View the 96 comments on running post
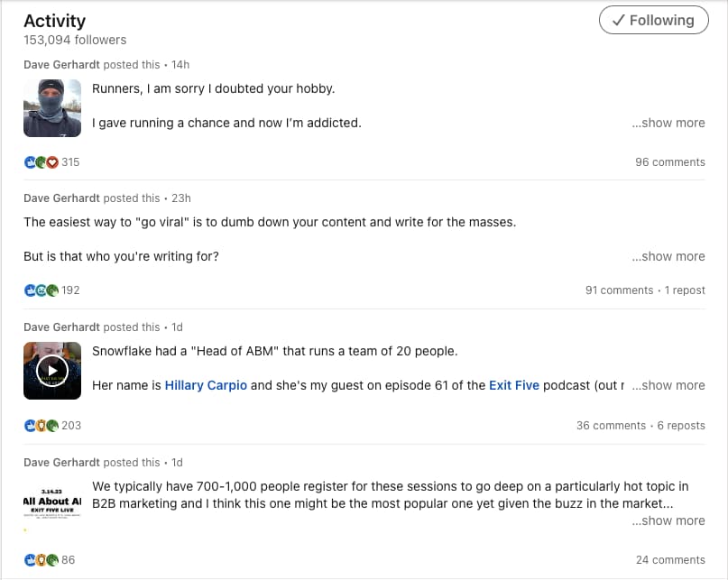728x580 pixels. [x=670, y=162]
